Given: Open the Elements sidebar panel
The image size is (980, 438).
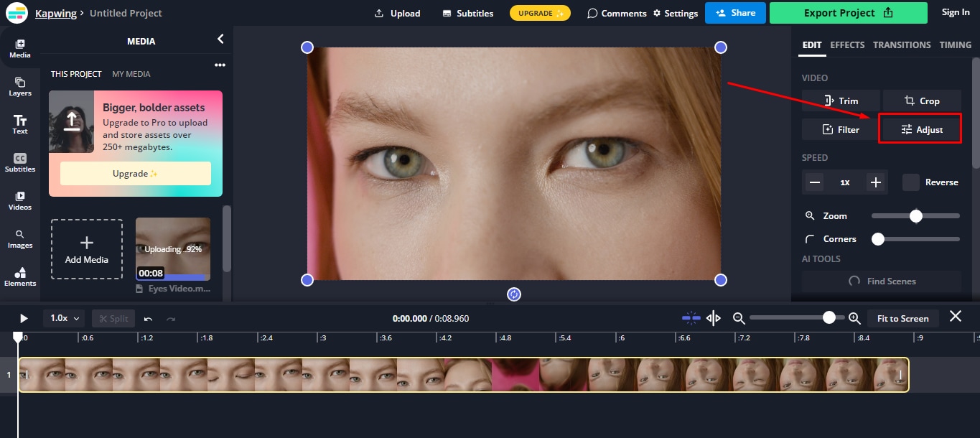Looking at the screenshot, I should click(20, 277).
